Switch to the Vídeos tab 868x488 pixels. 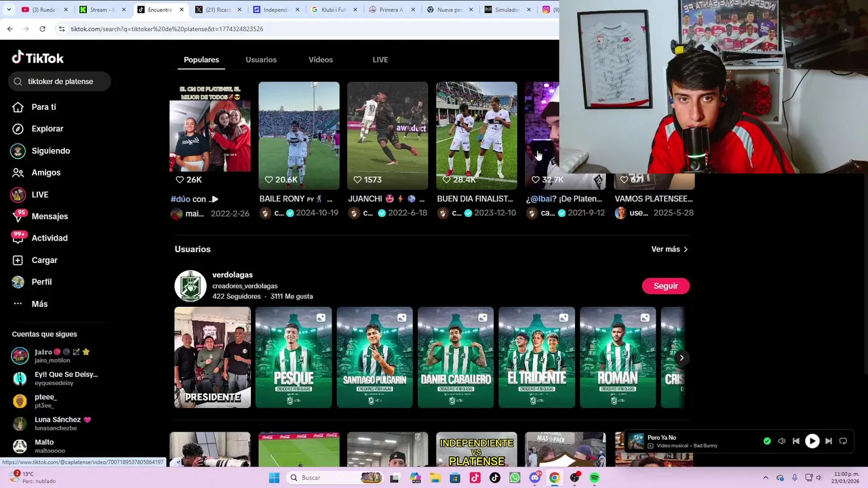(321, 60)
